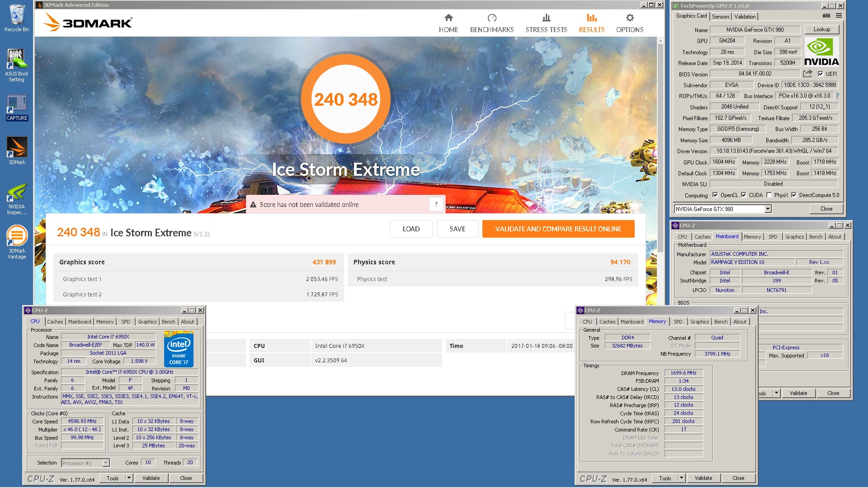Go to 3DMark HOME
The width and height of the screenshot is (868, 488).
[x=448, y=23]
